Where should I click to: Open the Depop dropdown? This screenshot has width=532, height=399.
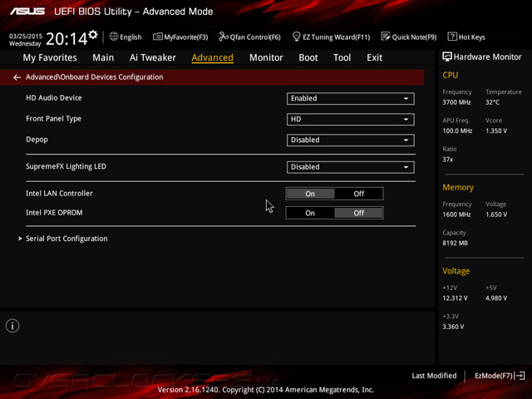[x=351, y=140]
